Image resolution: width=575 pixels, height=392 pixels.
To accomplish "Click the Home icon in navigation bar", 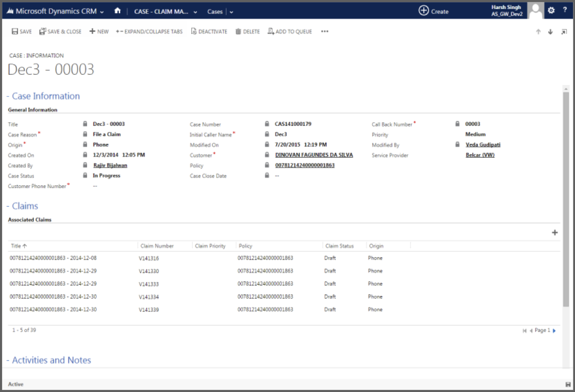I will [x=117, y=11].
